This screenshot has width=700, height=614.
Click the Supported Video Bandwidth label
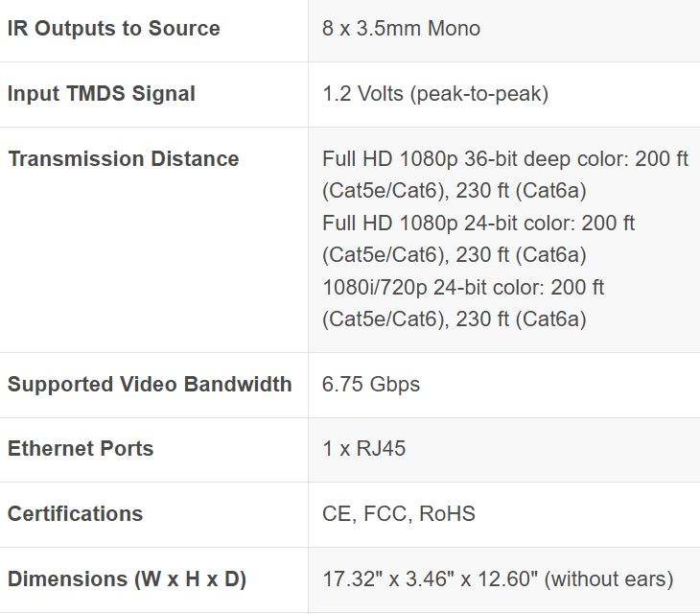150,385
